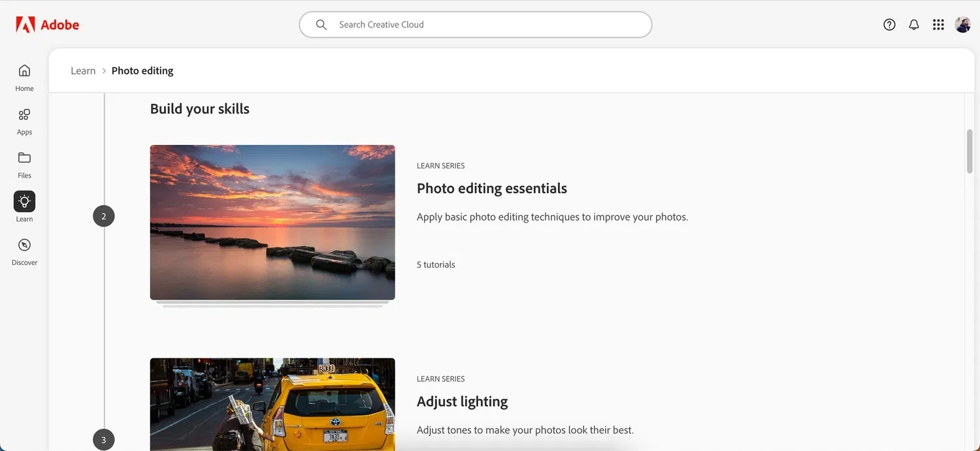Open Photo editing essentials title
Image resolution: width=980 pixels, height=451 pixels.
(x=491, y=189)
